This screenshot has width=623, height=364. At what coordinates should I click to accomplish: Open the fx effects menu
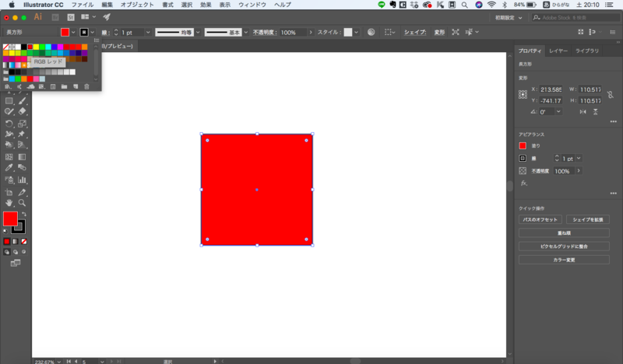(524, 183)
